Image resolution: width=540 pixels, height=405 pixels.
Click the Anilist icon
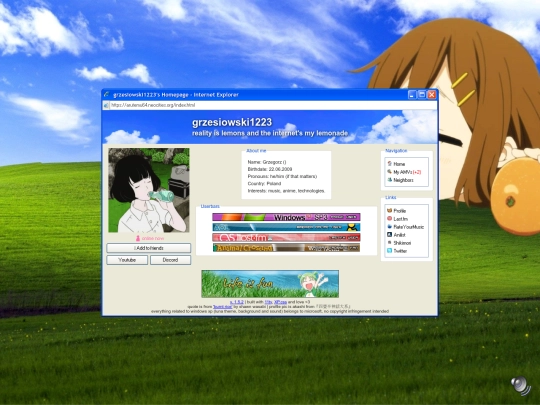[x=390, y=235]
